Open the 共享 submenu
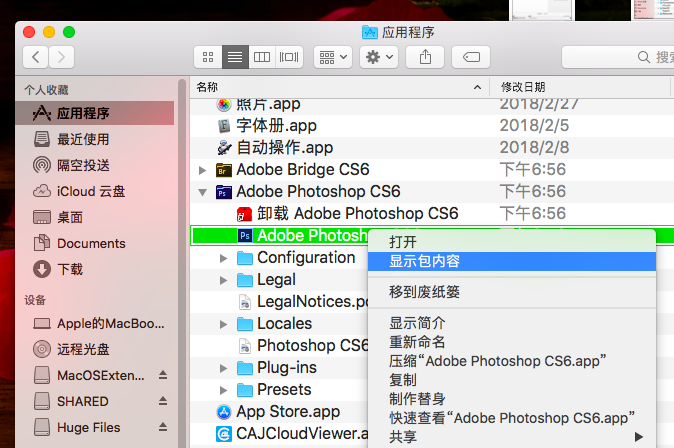Viewport: 674px width, 448px height. click(512, 437)
